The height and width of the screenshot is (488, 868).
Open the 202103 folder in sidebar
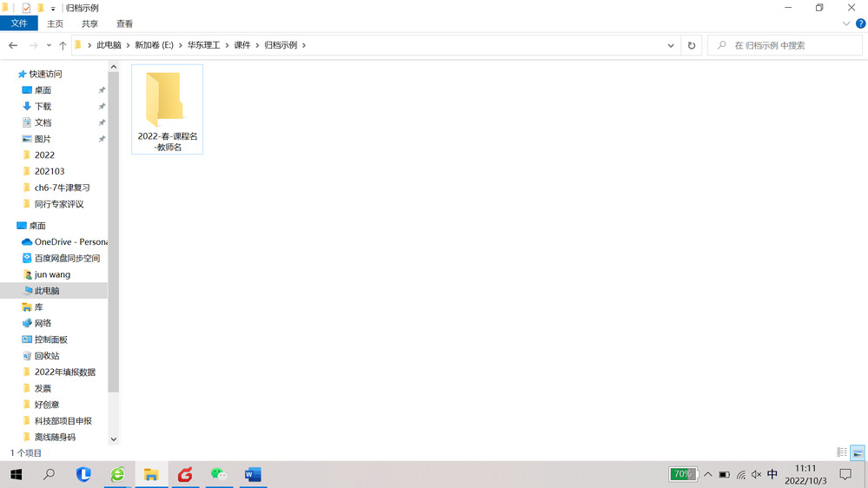coord(50,172)
